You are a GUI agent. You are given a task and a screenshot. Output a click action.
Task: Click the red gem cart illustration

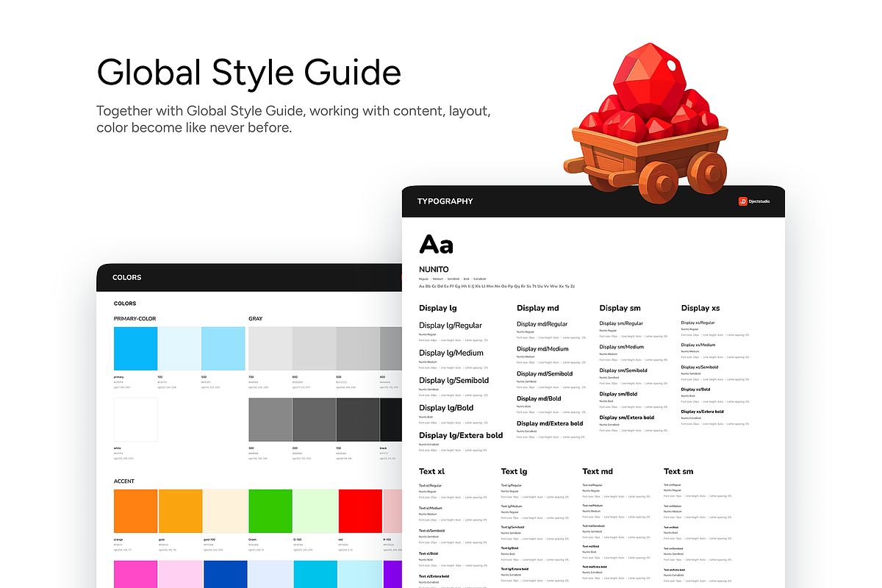coord(645,125)
